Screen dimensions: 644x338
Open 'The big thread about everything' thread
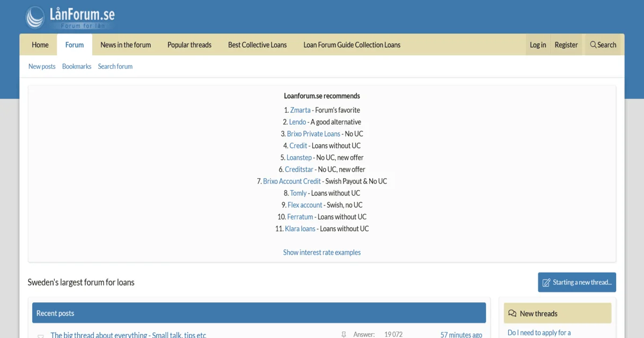tap(128, 335)
